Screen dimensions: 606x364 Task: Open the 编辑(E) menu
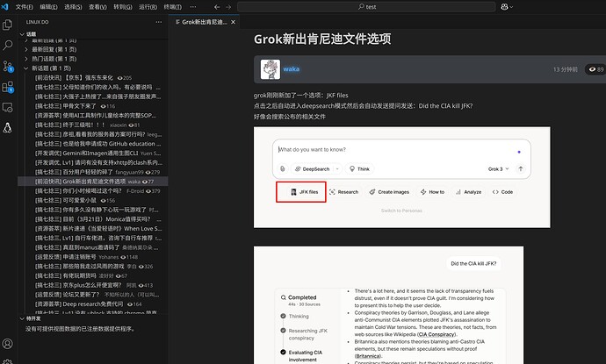48,7
